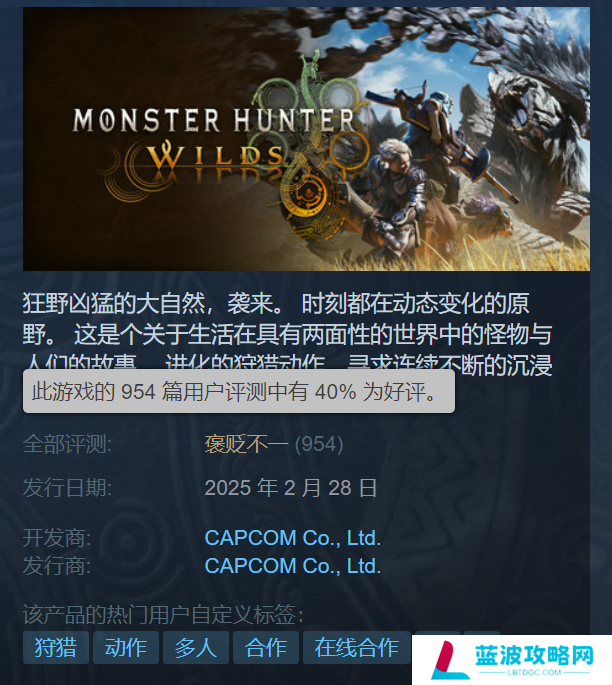Click the 在线合作 tag

(x=356, y=647)
